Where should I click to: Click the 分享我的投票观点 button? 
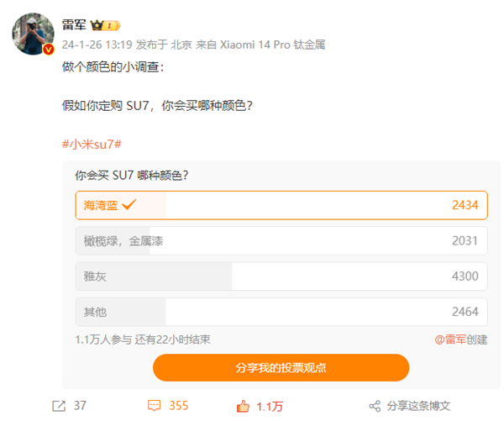[281, 367]
